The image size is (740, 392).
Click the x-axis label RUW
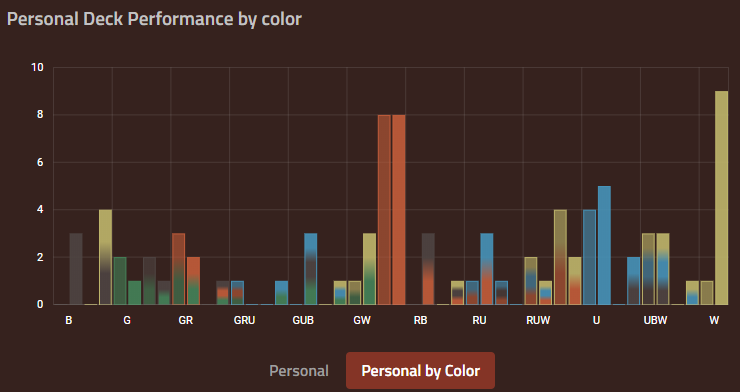(x=538, y=320)
